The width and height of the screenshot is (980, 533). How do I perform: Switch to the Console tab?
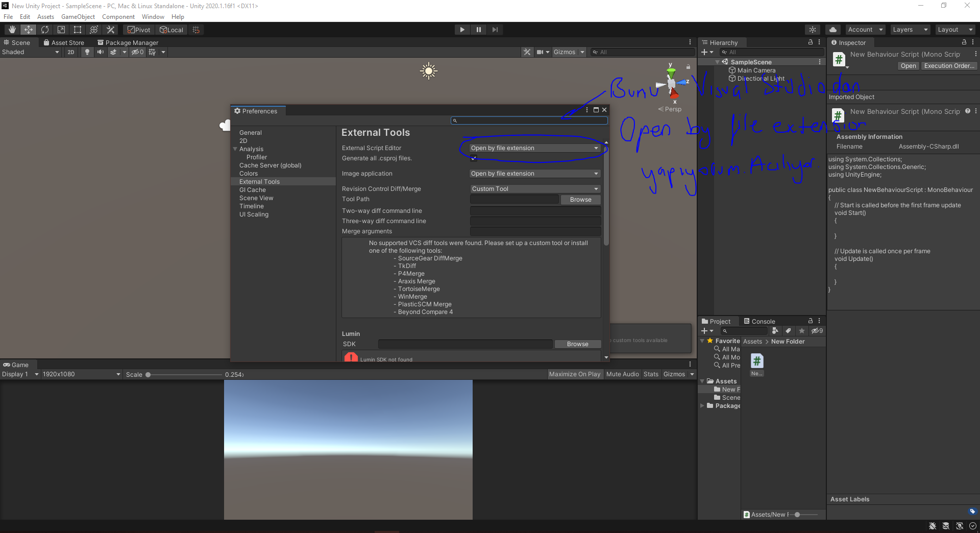[759, 321]
